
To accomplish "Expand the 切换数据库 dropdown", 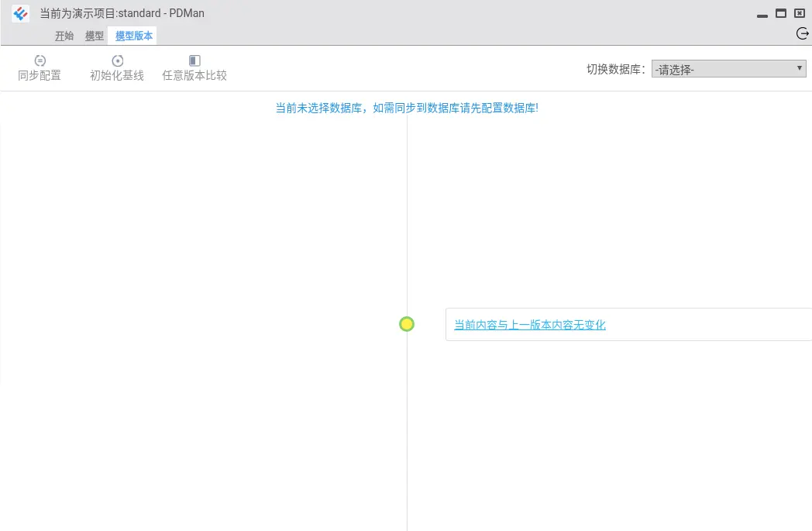I will pyautogui.click(x=728, y=69).
